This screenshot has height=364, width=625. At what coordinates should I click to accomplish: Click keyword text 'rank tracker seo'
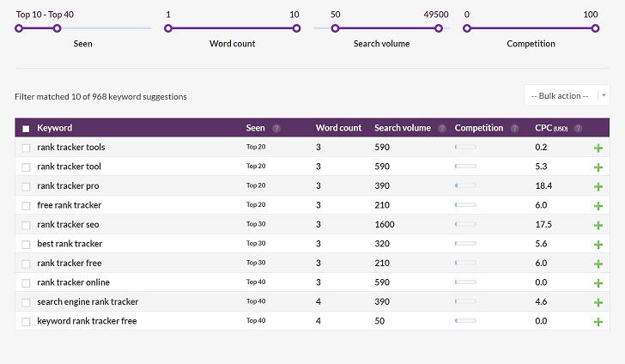click(x=68, y=224)
